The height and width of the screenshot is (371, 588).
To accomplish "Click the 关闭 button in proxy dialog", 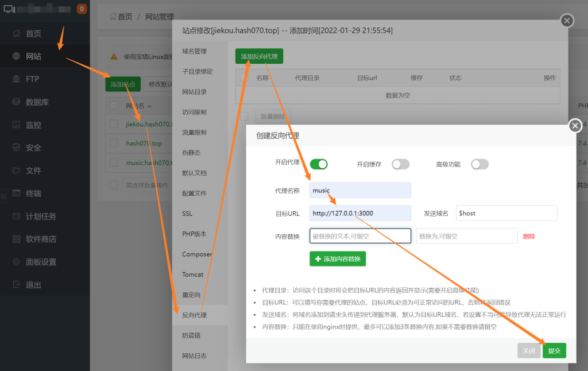I will 529,351.
